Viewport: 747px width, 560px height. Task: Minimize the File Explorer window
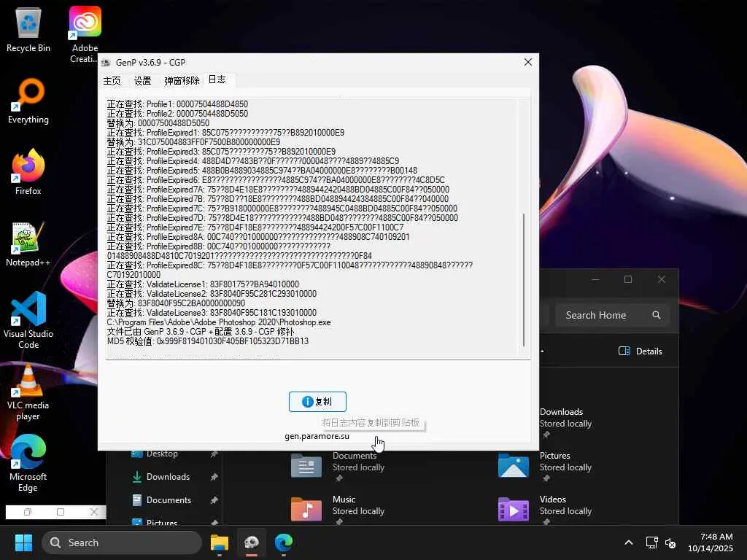[x=595, y=279]
